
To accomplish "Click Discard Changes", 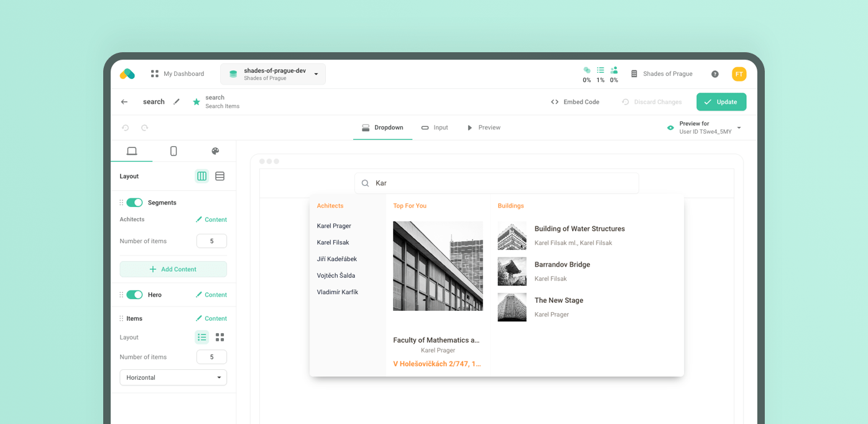I will coord(652,102).
